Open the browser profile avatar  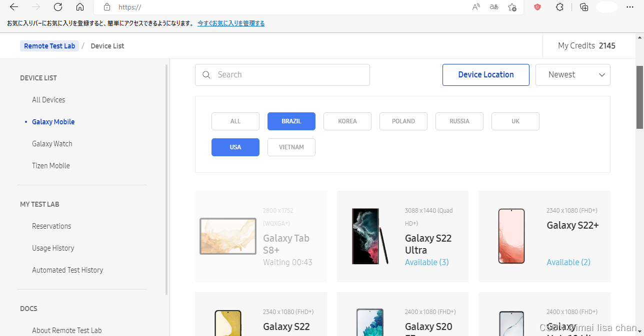coord(607,7)
